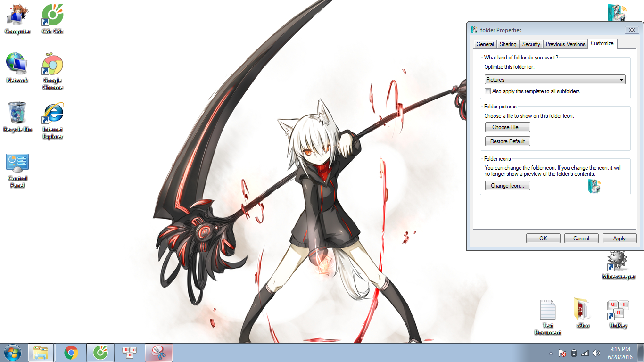Click the Restore Default button
The width and height of the screenshot is (644, 362).
click(507, 141)
